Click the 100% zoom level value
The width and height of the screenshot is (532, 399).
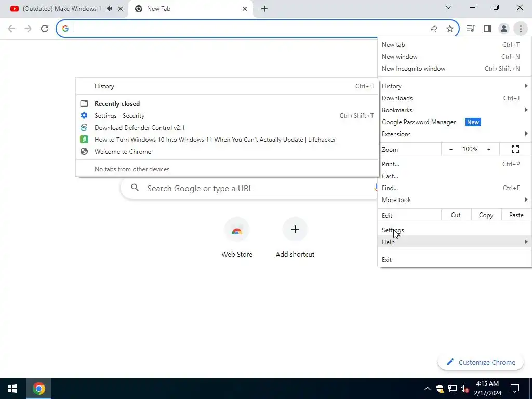(x=470, y=149)
